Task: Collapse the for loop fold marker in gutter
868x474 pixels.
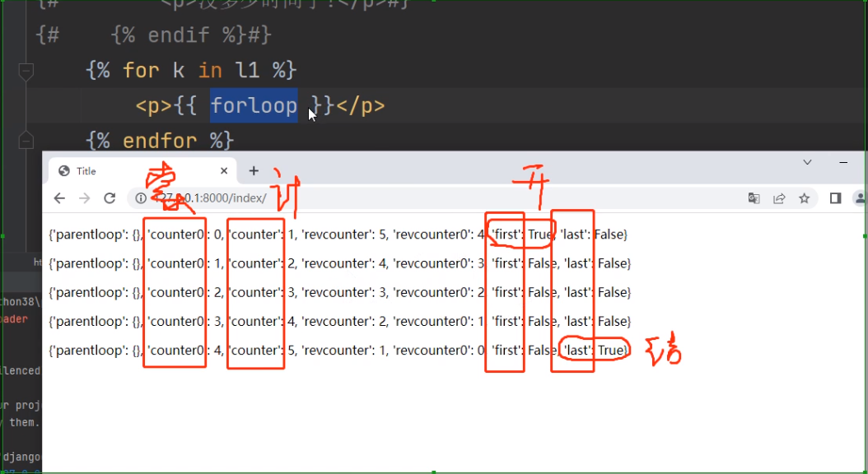Action: coord(26,71)
